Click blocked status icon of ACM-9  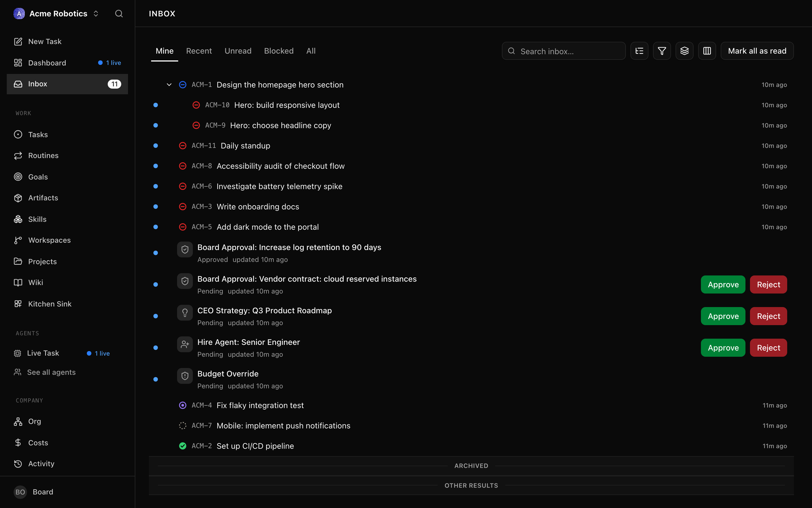[196, 125]
